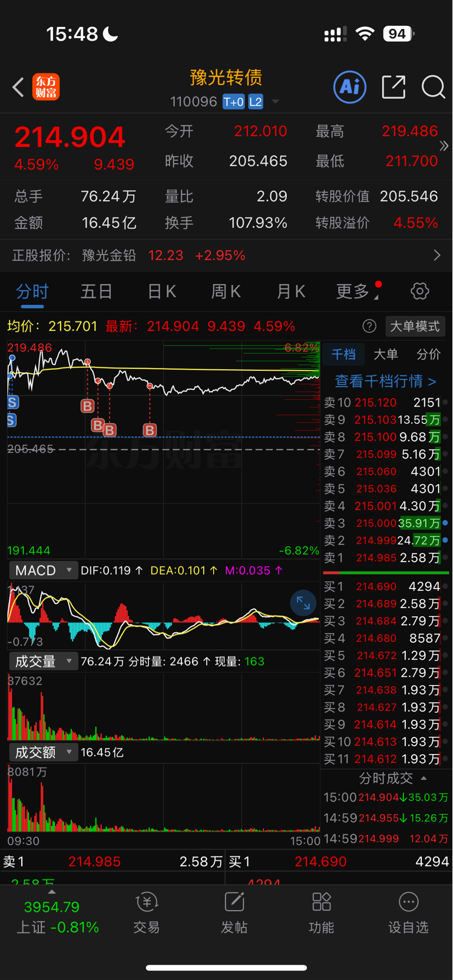Switch to the 月K tab

point(291,291)
